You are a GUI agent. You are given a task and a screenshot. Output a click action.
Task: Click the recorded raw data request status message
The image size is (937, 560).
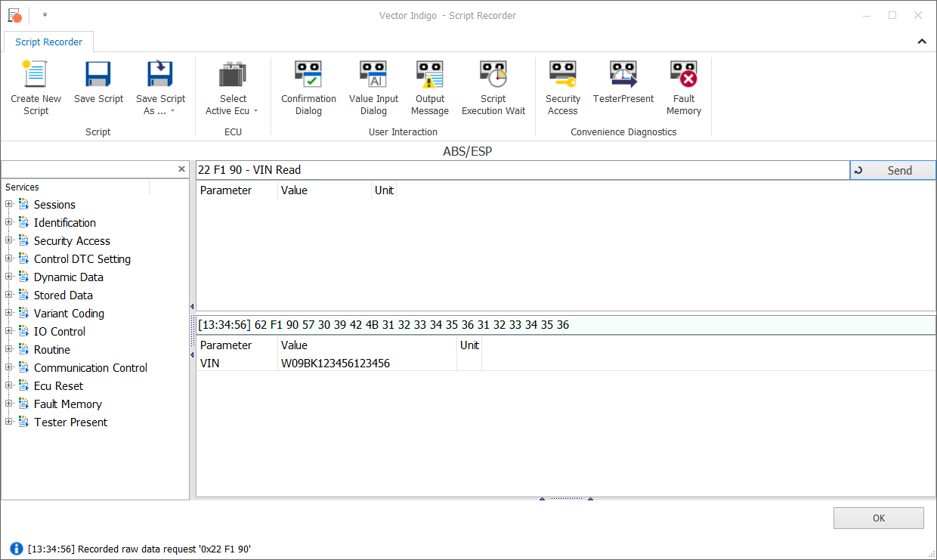click(140, 549)
